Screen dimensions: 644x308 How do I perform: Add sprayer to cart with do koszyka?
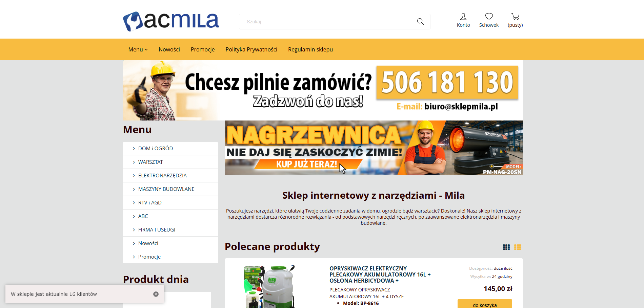point(485,304)
